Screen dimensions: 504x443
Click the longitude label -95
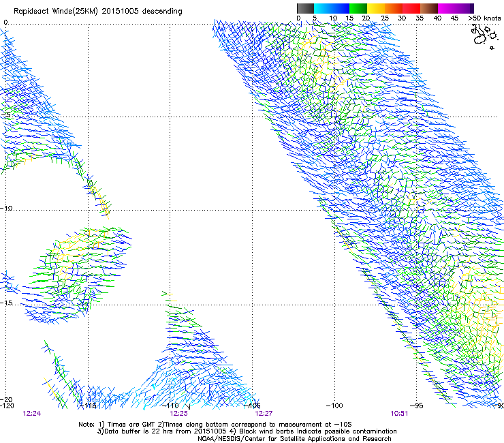[x=417, y=406]
